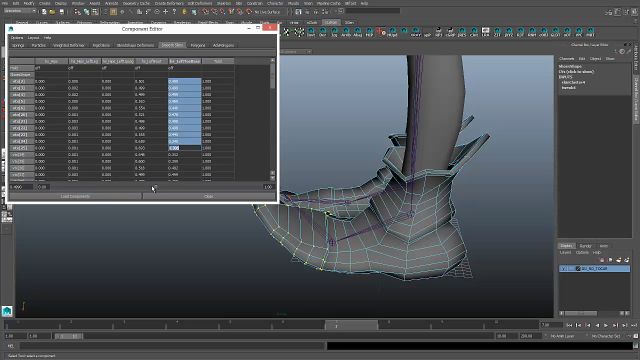Click the play backward button
This screenshot has width=640, height=360.
597,325
